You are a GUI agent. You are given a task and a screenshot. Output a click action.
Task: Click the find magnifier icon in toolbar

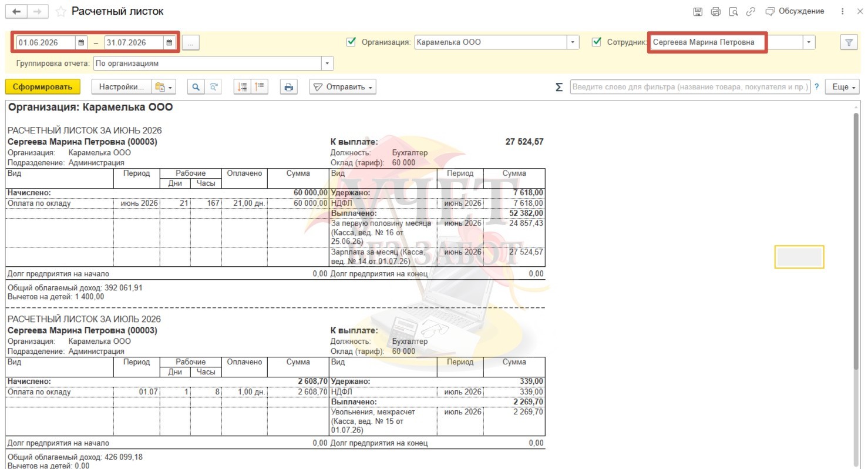pos(196,87)
